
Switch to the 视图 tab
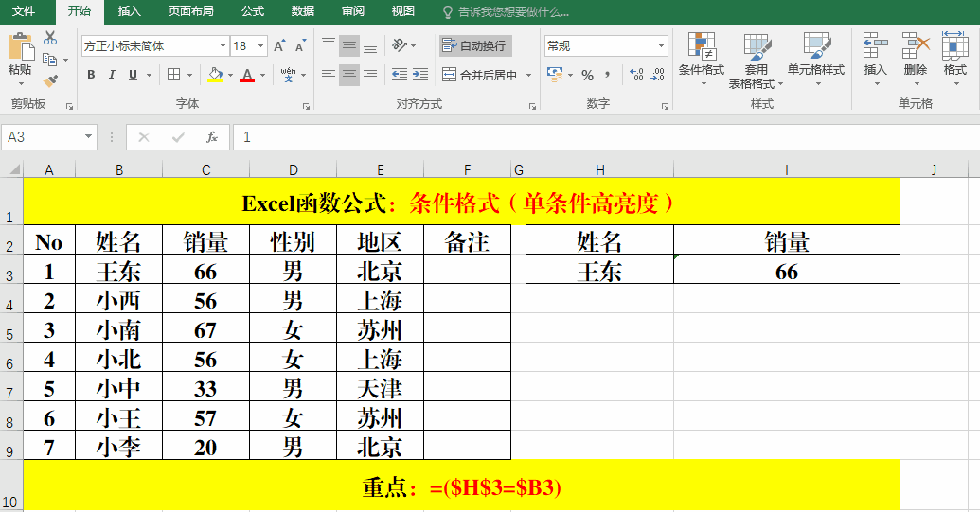pos(402,11)
